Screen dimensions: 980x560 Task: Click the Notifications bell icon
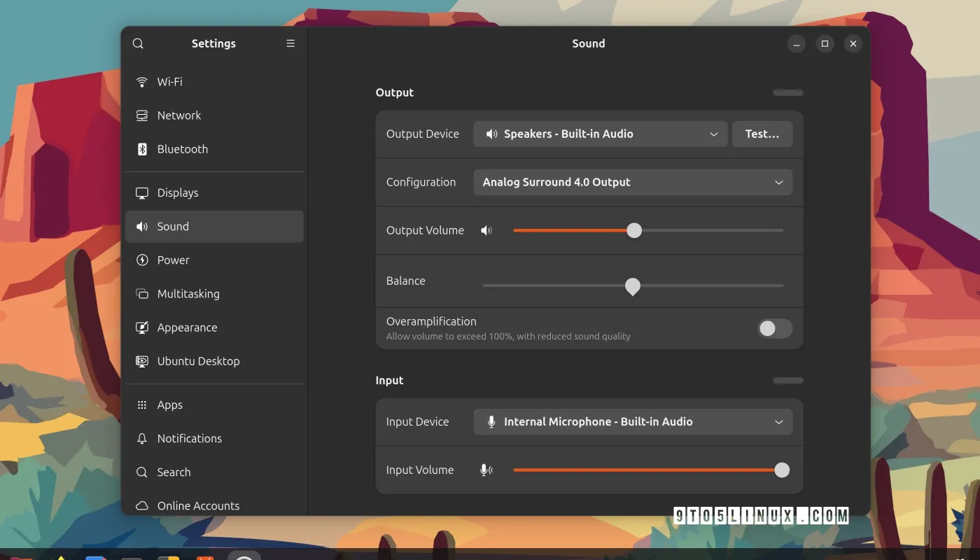coord(142,439)
